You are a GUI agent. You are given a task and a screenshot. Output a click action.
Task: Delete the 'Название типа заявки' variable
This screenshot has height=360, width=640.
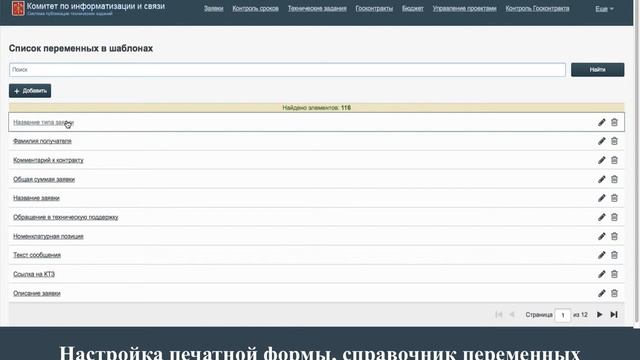click(x=614, y=122)
